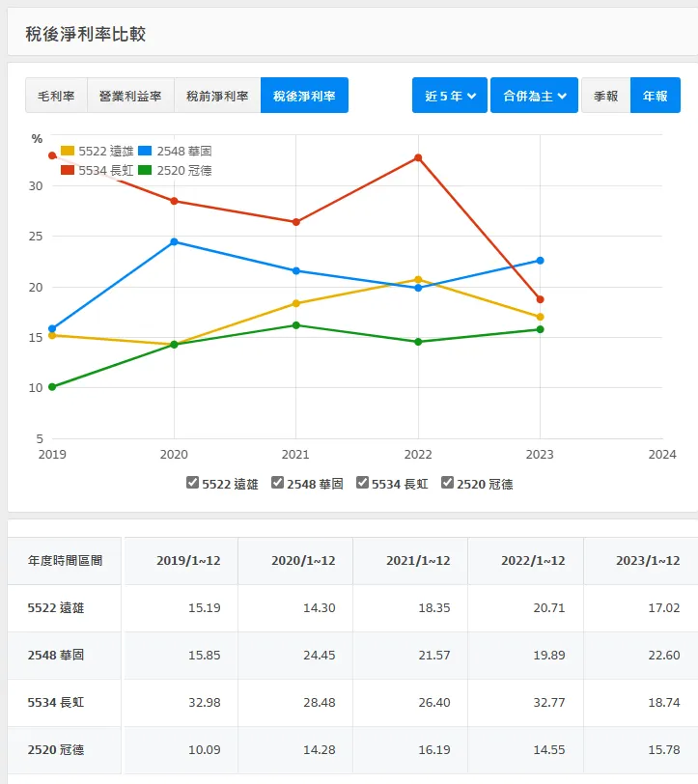The image size is (698, 784).
Task: Click the green 2520 冠德 2019 data point
Action: click(x=52, y=387)
